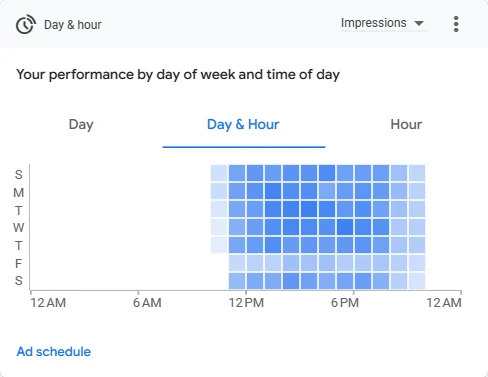Click the Day & hour clock icon

pyautogui.click(x=26, y=24)
